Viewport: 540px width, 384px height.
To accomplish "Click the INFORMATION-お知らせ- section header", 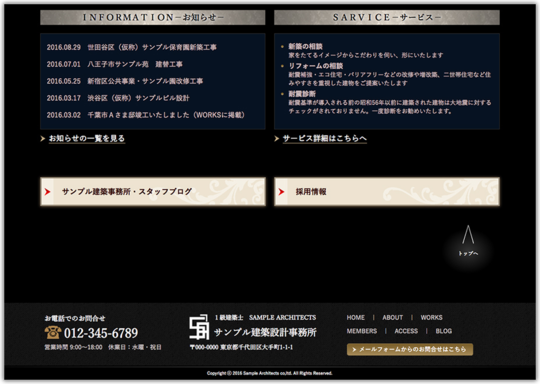I will pos(153,17).
